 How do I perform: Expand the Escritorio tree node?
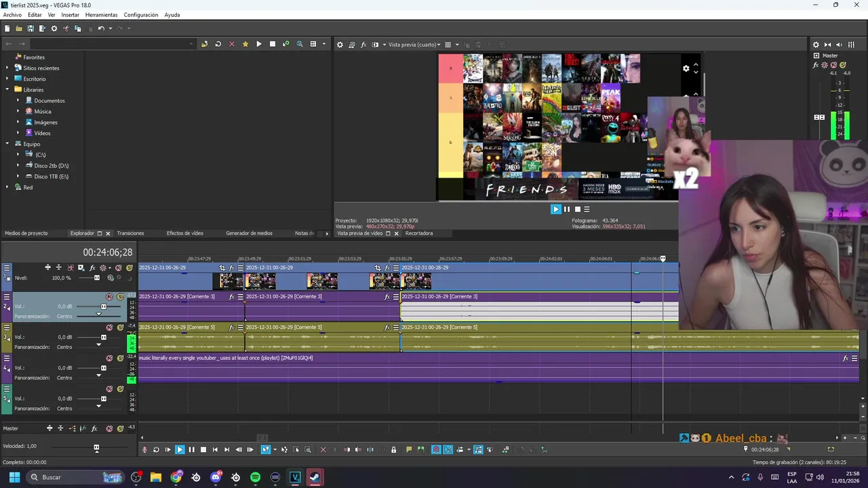coord(7,79)
